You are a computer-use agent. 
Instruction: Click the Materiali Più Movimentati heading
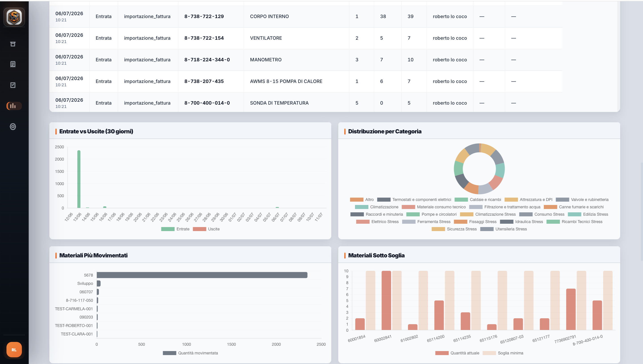click(93, 255)
